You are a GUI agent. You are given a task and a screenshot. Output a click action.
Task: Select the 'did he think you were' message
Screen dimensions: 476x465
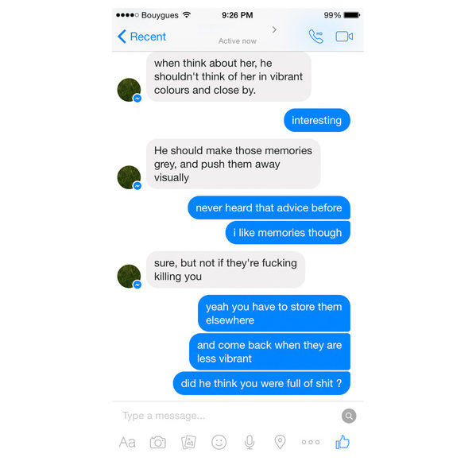point(261,383)
